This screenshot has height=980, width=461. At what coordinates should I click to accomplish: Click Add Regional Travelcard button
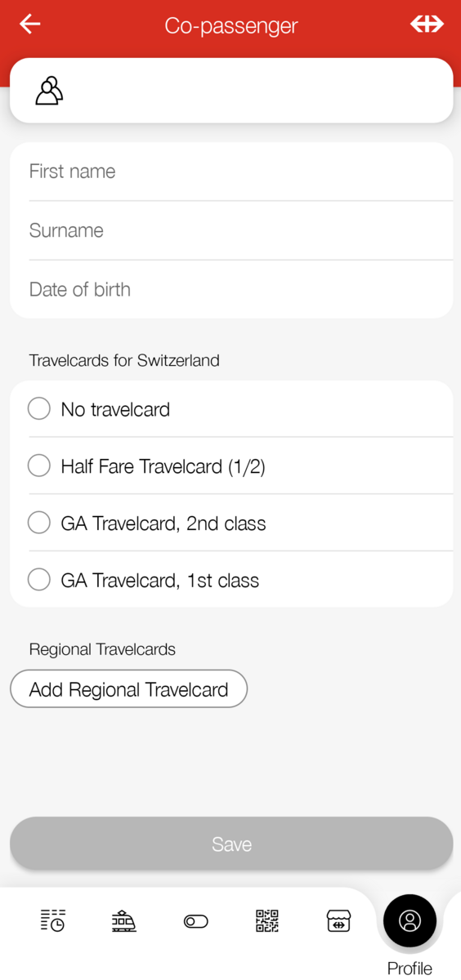pyautogui.click(x=128, y=689)
